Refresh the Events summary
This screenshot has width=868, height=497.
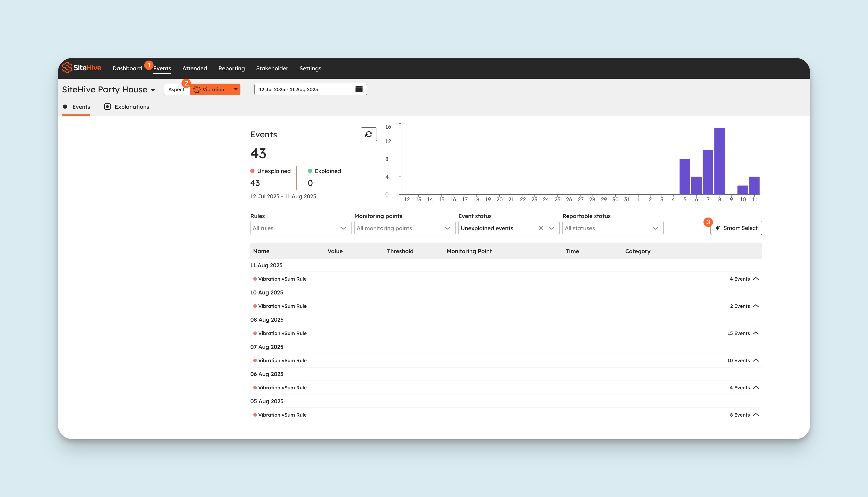pos(368,134)
